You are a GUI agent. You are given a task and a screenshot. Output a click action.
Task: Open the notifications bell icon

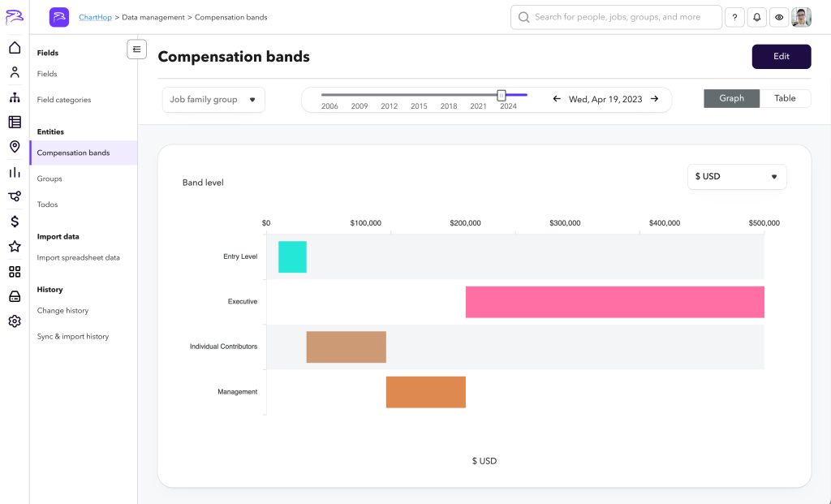(x=756, y=17)
